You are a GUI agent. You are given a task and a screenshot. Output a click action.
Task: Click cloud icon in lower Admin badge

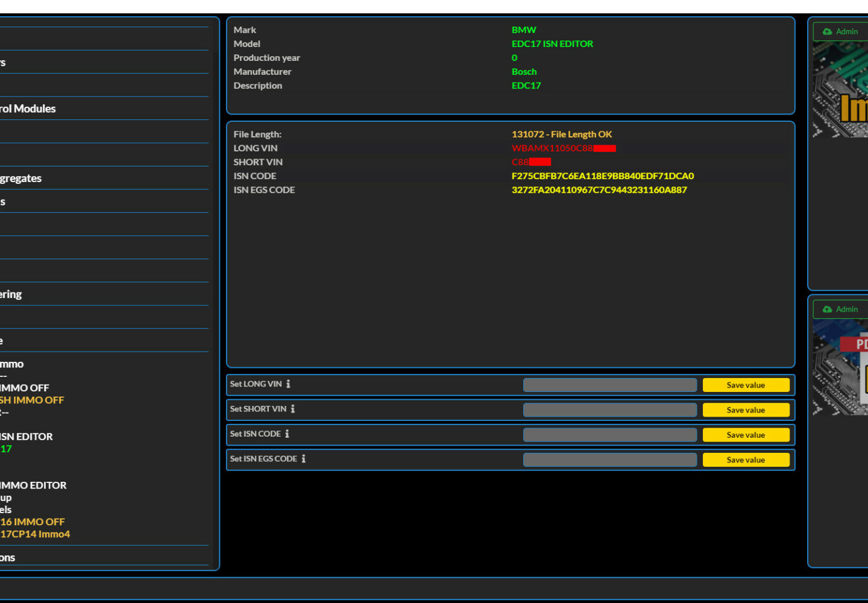827,309
